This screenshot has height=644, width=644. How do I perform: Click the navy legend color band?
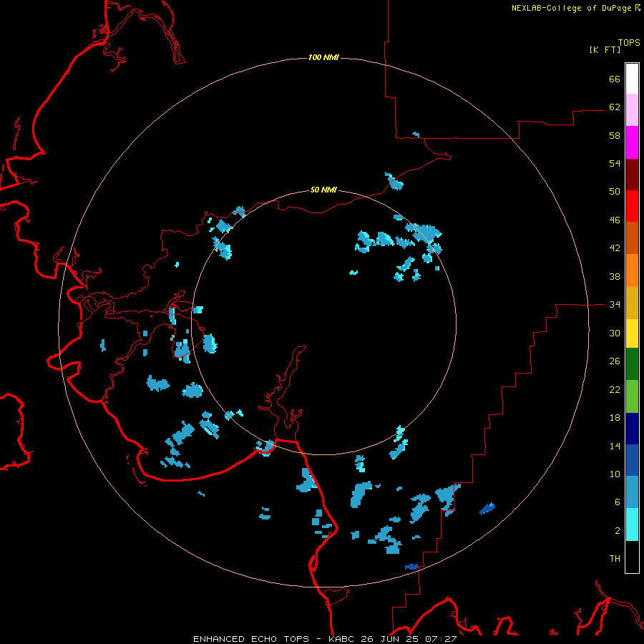tap(632, 429)
